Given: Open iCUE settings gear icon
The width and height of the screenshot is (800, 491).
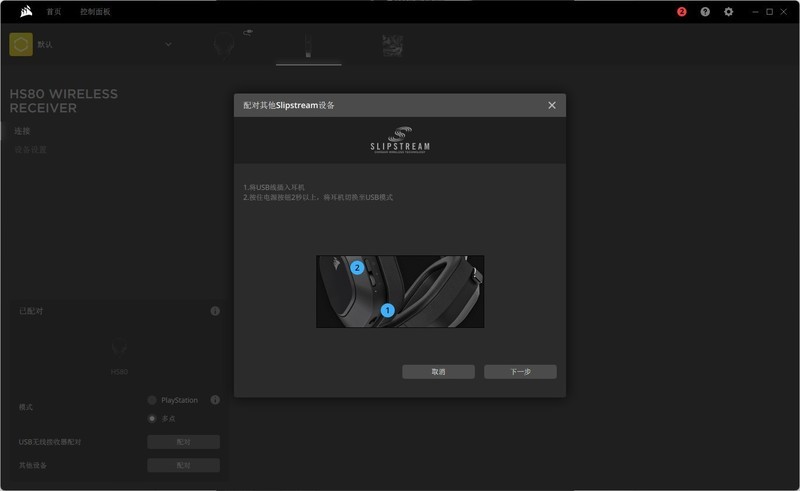Looking at the screenshot, I should point(728,12).
